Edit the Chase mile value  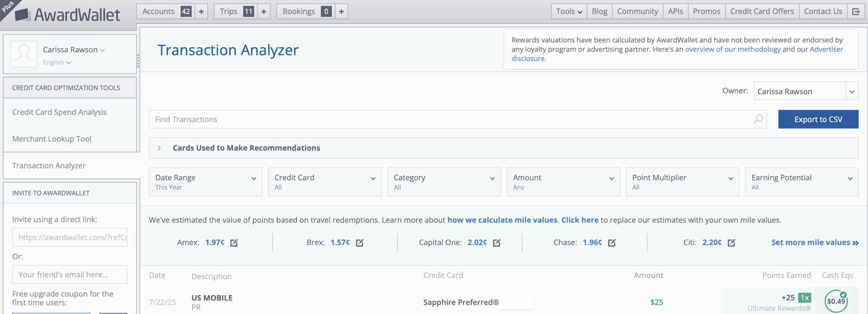[x=612, y=243]
